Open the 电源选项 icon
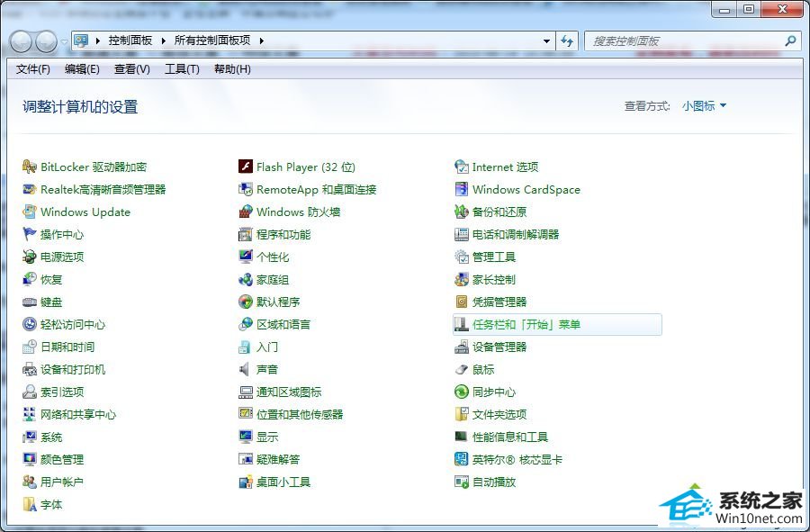The width and height of the screenshot is (810, 532). pyautogui.click(x=30, y=257)
